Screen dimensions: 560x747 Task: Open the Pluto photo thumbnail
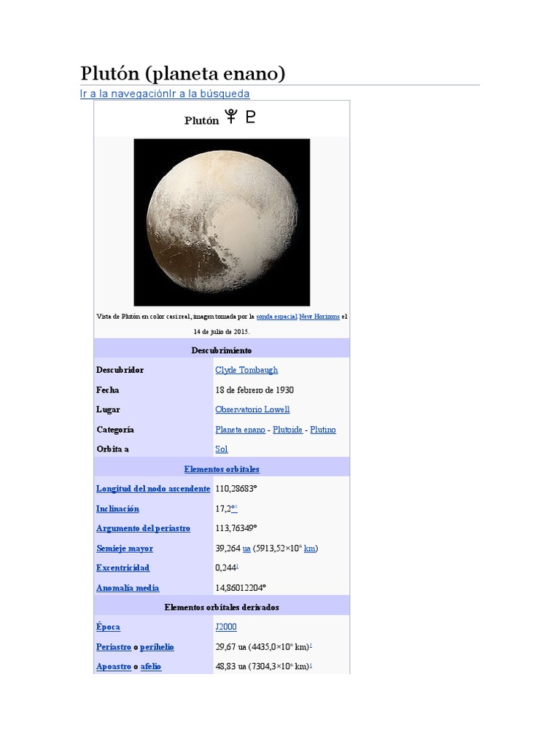click(x=222, y=222)
